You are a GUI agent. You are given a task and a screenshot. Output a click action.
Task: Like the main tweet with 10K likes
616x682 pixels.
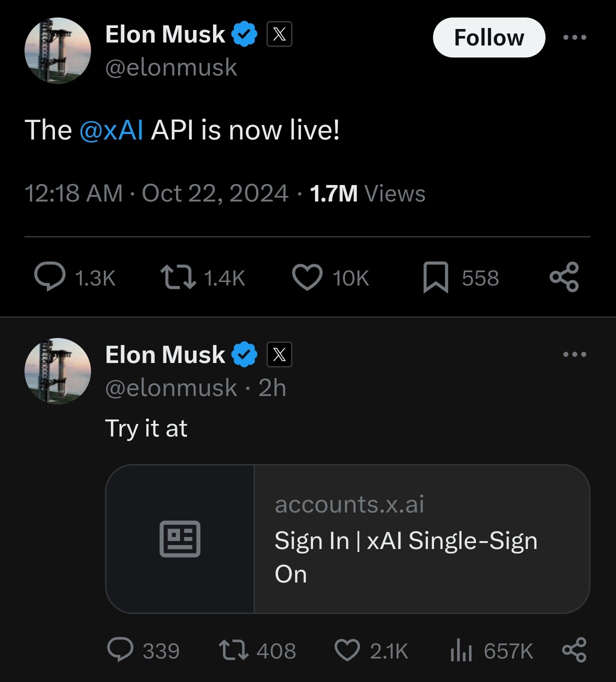coord(307,277)
